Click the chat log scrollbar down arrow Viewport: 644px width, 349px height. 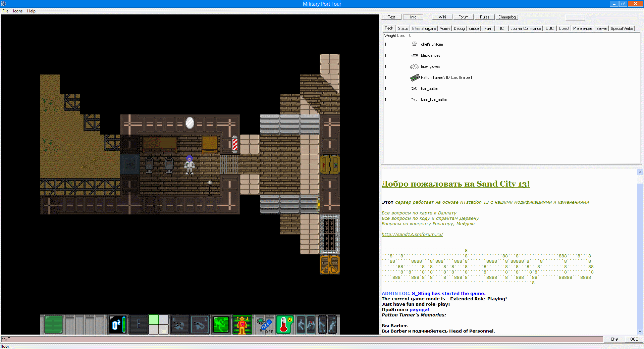point(640,332)
